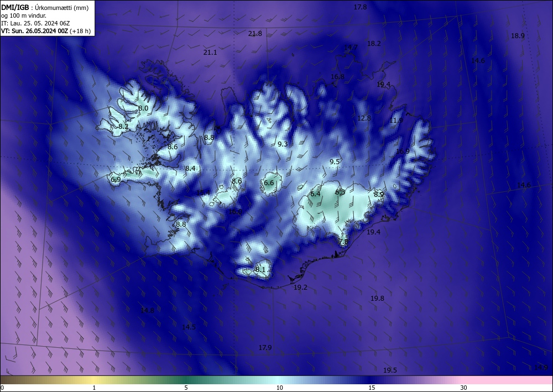Click the color scale tick labeled 0
This screenshot has height=392, width=553.
[x=2, y=388]
